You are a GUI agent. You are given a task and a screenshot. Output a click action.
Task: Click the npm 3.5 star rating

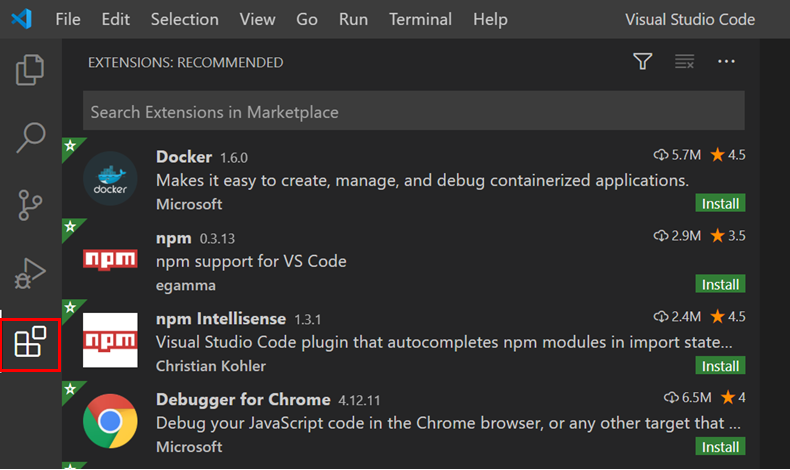pos(728,235)
